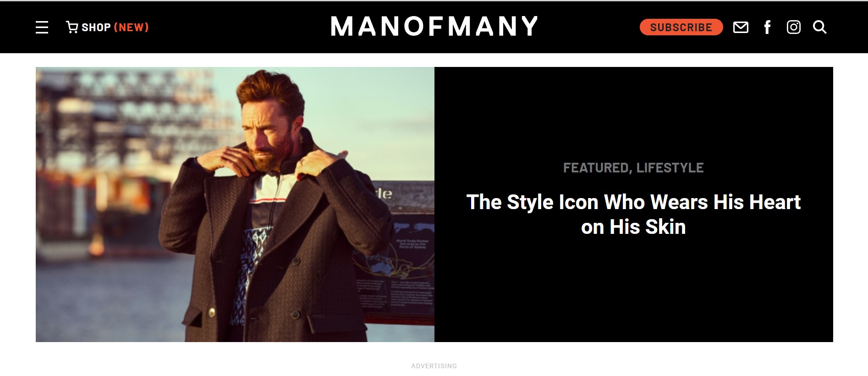Open the featured article photo
This screenshot has width=868, height=376.
tap(235, 205)
